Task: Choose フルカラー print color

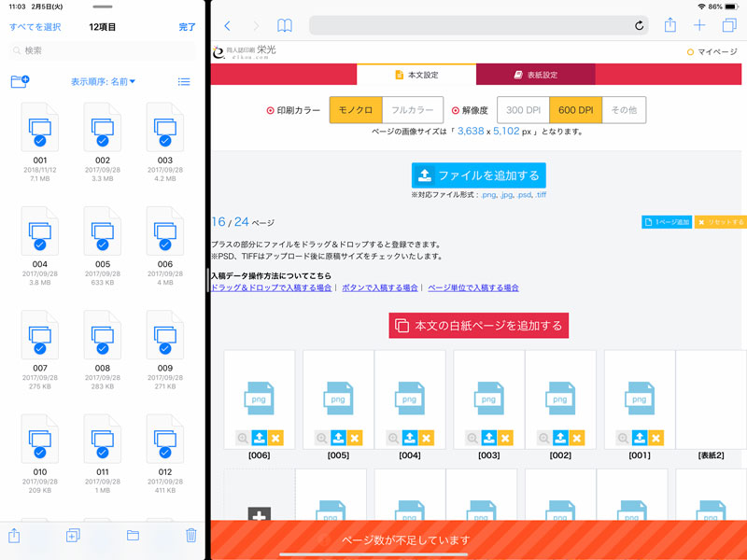Action: [x=412, y=110]
